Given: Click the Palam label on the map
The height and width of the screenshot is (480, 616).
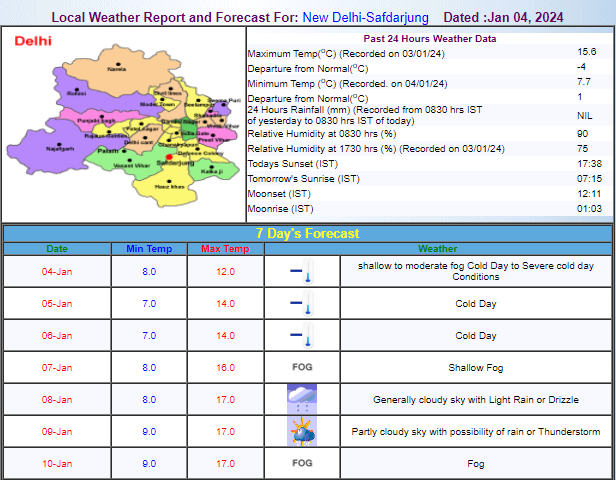Looking at the screenshot, I should pyautogui.click(x=108, y=151).
